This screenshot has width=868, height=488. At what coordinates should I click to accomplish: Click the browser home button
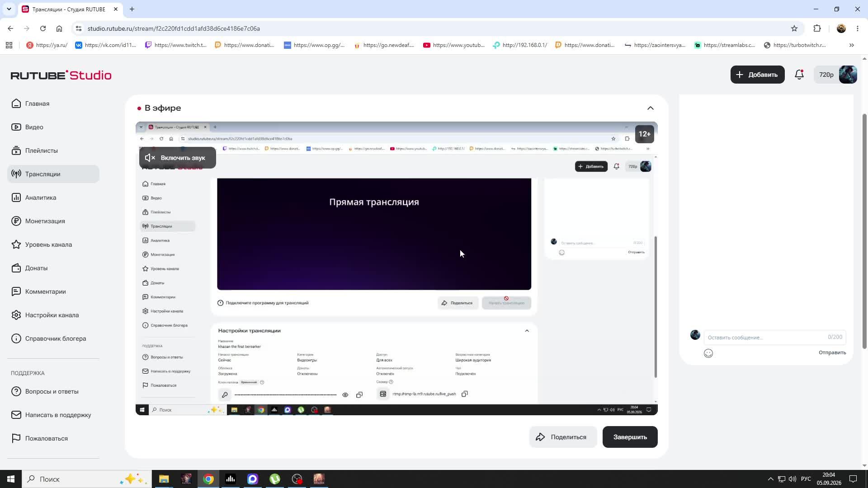pyautogui.click(x=59, y=28)
